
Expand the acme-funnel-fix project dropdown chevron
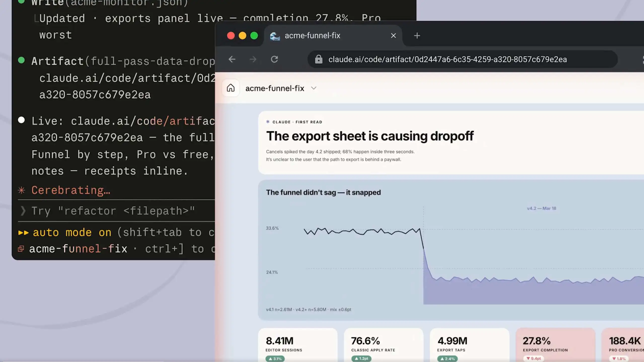point(314,88)
